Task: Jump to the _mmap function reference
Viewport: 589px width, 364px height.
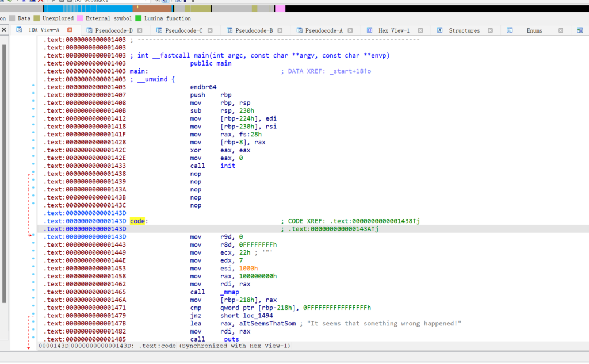Action: tap(230, 292)
